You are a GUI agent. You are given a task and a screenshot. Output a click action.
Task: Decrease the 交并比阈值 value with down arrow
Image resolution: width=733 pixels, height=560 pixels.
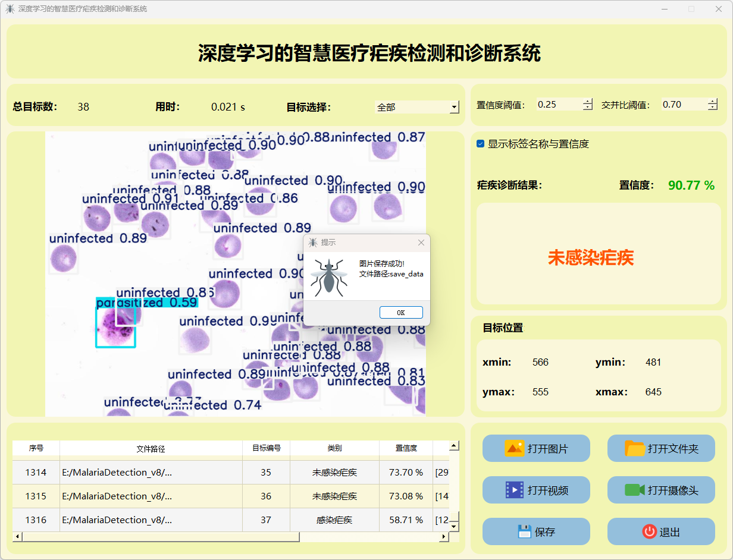pos(713,108)
